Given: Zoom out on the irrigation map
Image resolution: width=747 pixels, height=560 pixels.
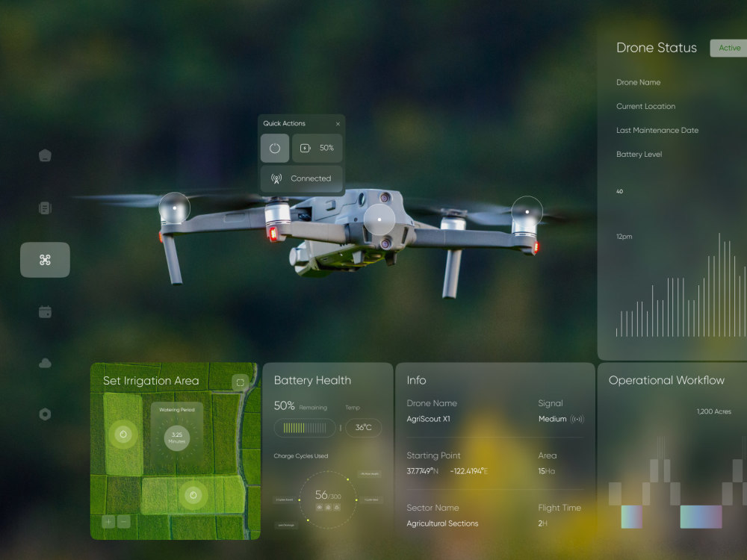Looking at the screenshot, I should pos(124,522).
